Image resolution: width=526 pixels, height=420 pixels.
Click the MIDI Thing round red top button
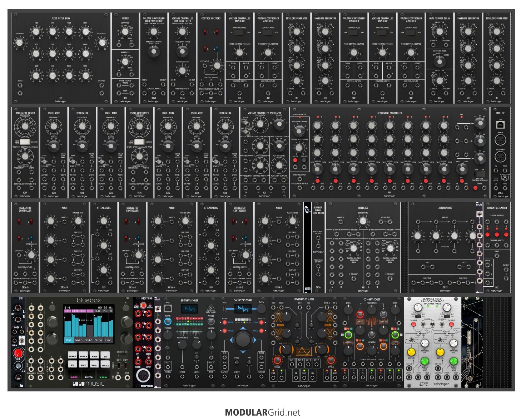coord(143,305)
